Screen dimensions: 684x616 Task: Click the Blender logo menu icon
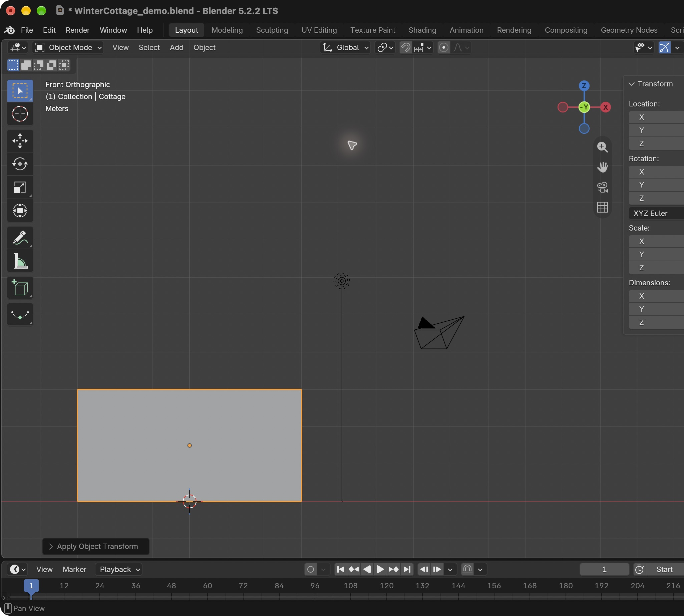(x=9, y=30)
